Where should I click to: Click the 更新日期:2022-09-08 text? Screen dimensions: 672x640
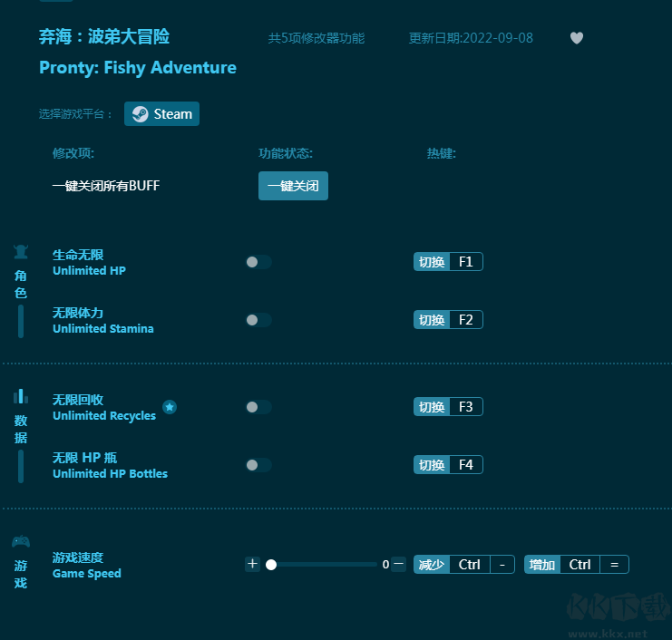pyautogui.click(x=471, y=38)
